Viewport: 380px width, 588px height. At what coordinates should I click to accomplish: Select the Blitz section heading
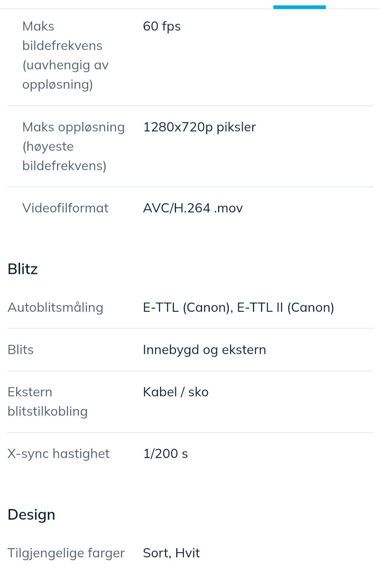click(x=23, y=269)
